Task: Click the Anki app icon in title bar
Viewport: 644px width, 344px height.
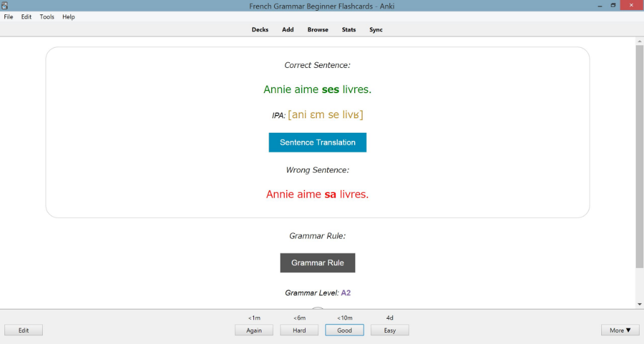Action: tap(4, 6)
